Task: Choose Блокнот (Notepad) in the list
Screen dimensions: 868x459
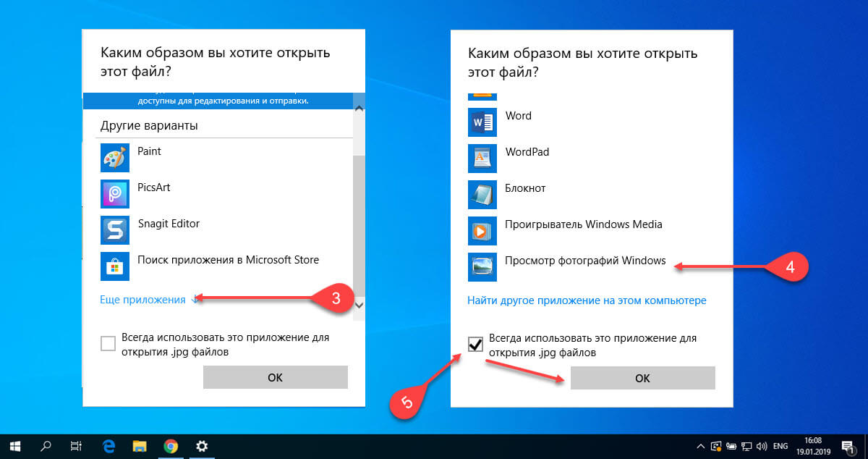Action: 525,189
